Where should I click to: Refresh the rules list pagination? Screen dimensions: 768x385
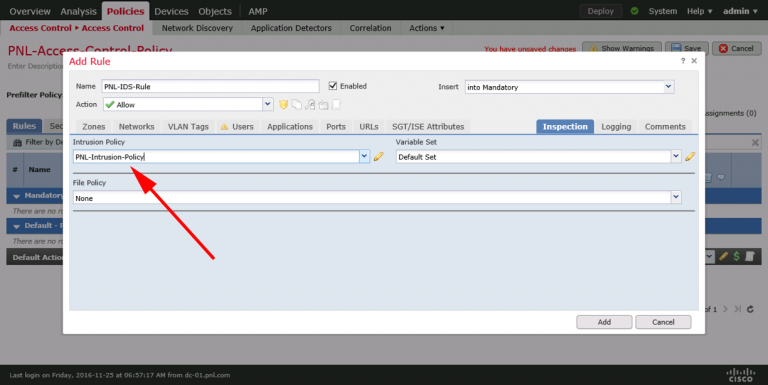(x=750, y=309)
